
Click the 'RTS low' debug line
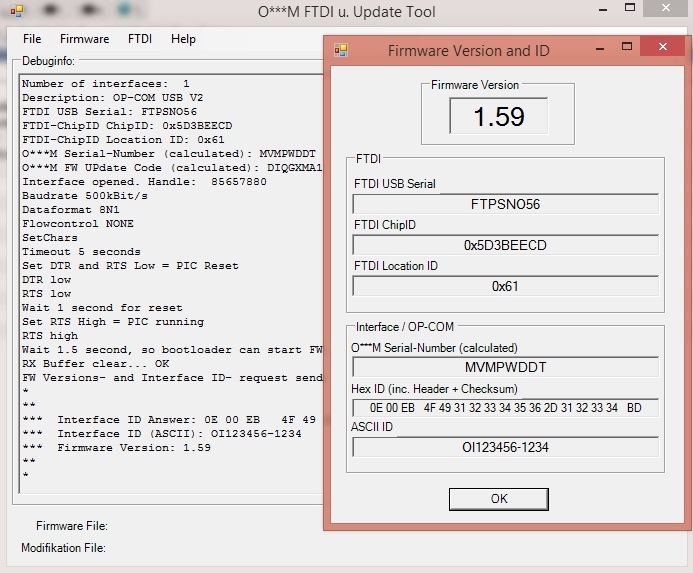[x=46, y=294]
